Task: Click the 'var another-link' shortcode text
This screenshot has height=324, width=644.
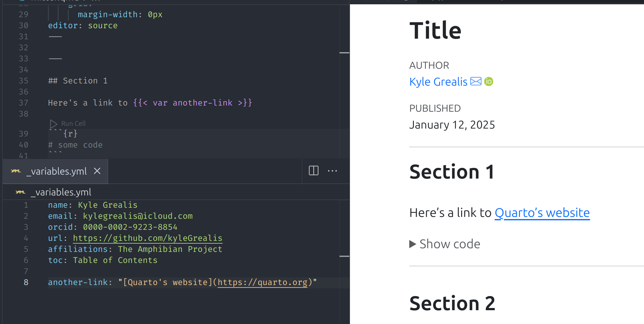Action: coord(193,103)
